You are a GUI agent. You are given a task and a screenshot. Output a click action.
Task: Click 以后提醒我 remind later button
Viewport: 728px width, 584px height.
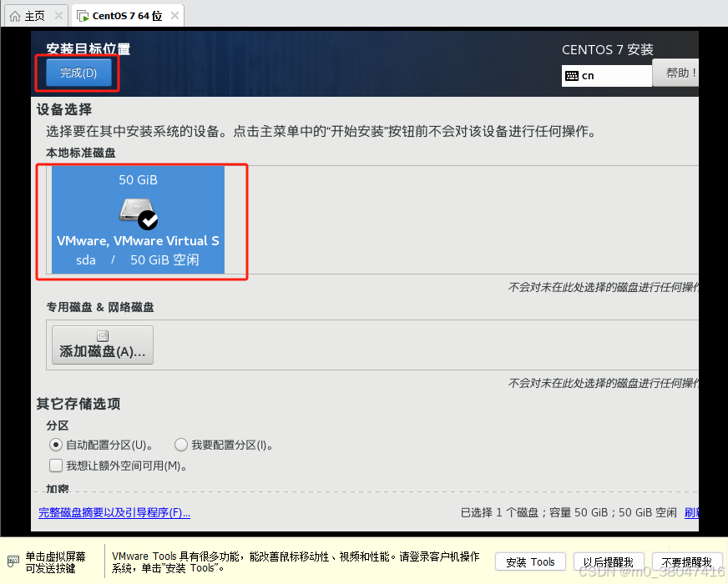coord(609,562)
